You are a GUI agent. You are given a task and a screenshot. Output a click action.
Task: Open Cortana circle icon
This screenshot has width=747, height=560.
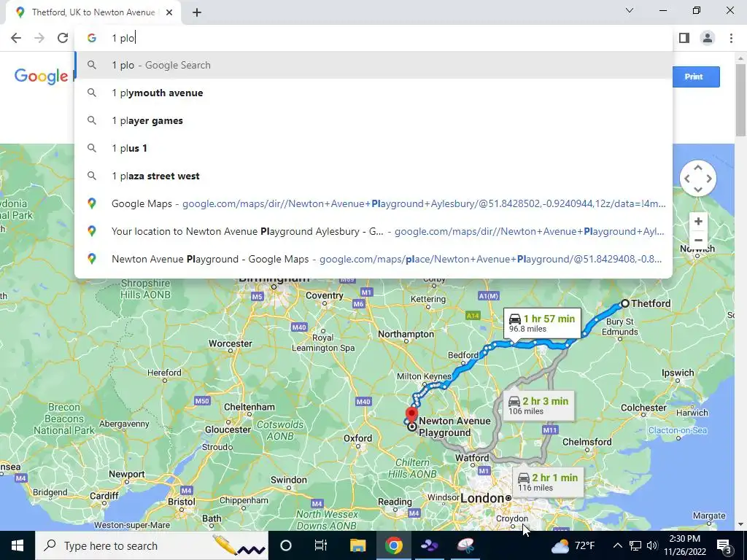tap(286, 545)
